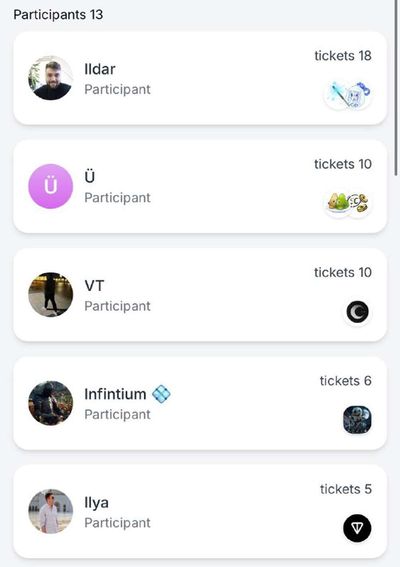Click the tickets 5 label
The height and width of the screenshot is (567, 400).
[x=346, y=489]
